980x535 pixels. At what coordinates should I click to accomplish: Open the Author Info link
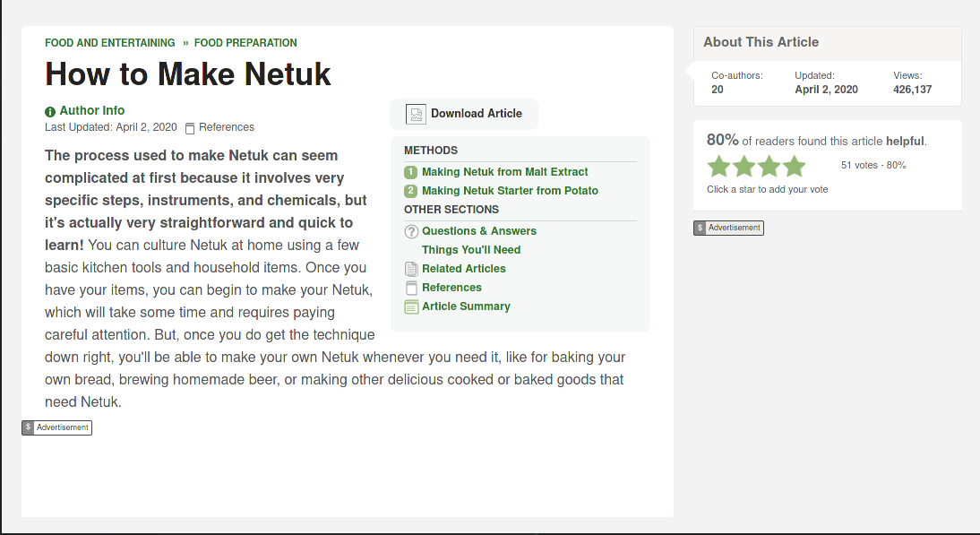(x=92, y=110)
